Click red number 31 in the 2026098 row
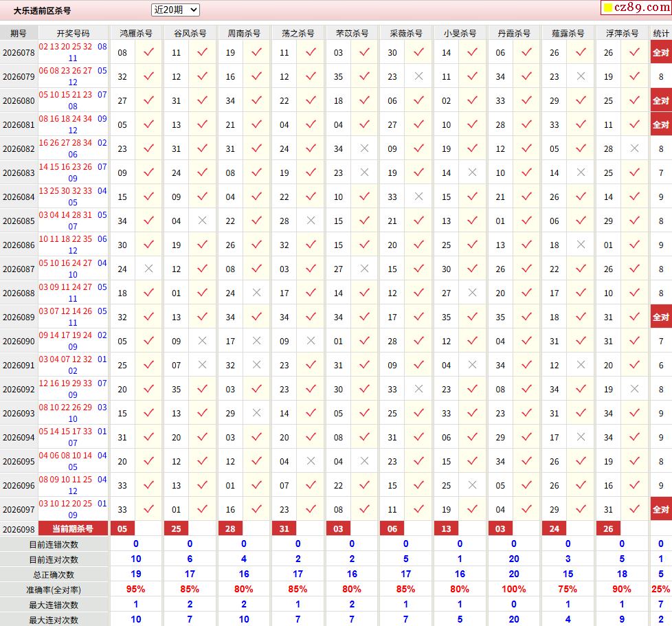 [x=284, y=528]
